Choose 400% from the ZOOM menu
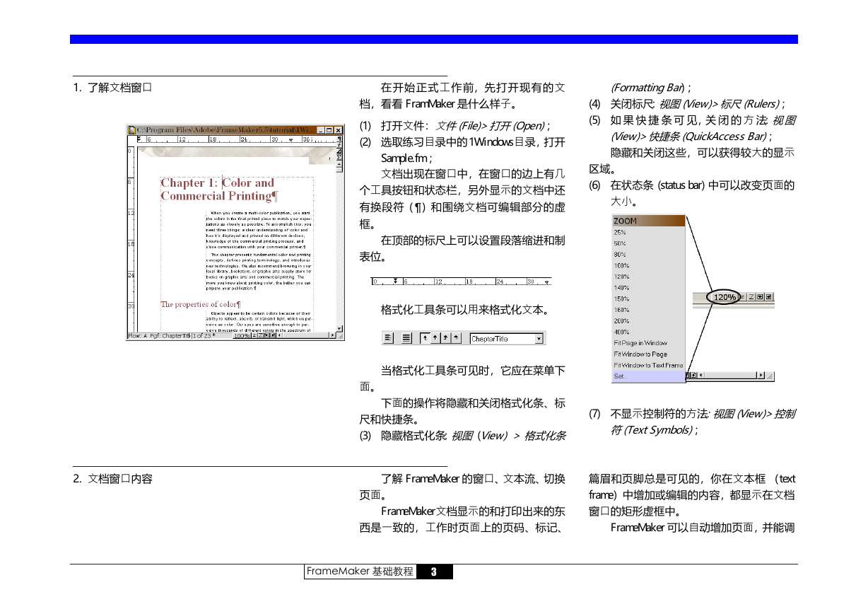This screenshot has height=614, width=868. coord(621,332)
